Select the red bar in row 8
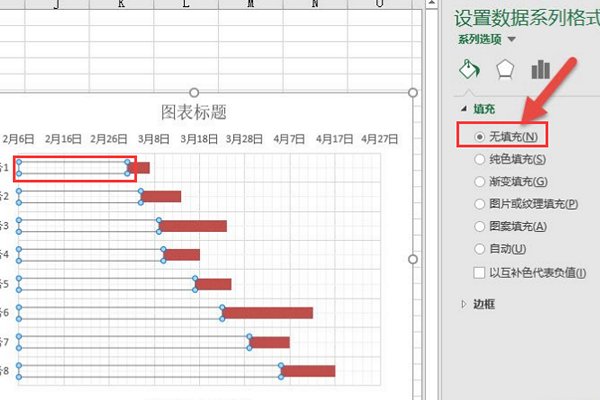The height and width of the screenshot is (400, 600). tap(308, 371)
